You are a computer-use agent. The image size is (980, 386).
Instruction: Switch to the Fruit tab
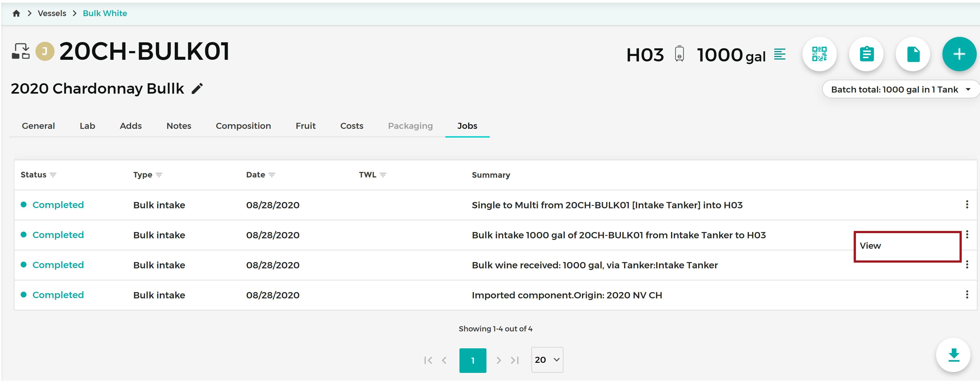coord(305,126)
